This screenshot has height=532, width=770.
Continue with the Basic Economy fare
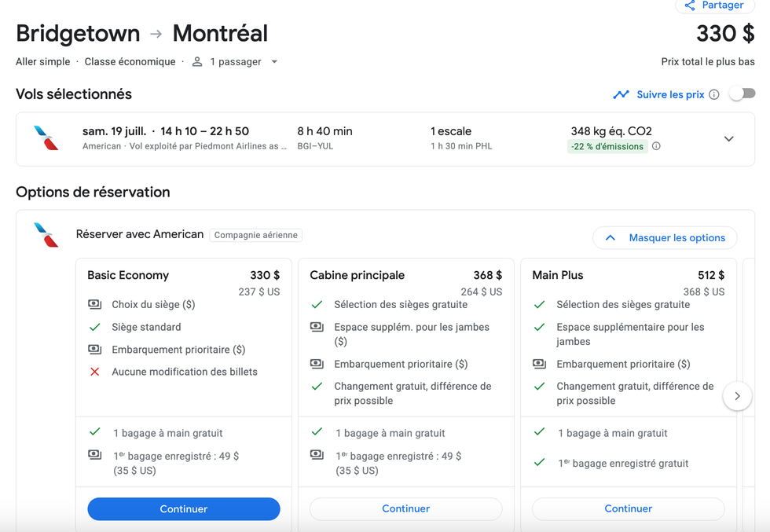183,509
